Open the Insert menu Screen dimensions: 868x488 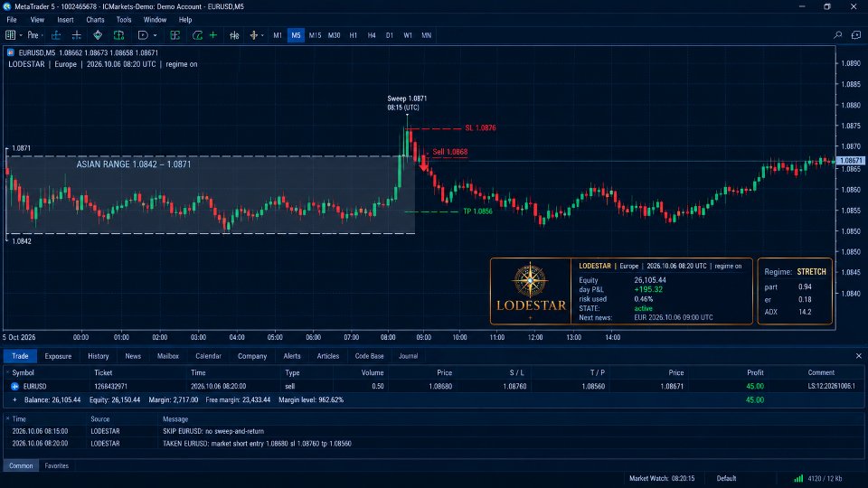pos(65,19)
